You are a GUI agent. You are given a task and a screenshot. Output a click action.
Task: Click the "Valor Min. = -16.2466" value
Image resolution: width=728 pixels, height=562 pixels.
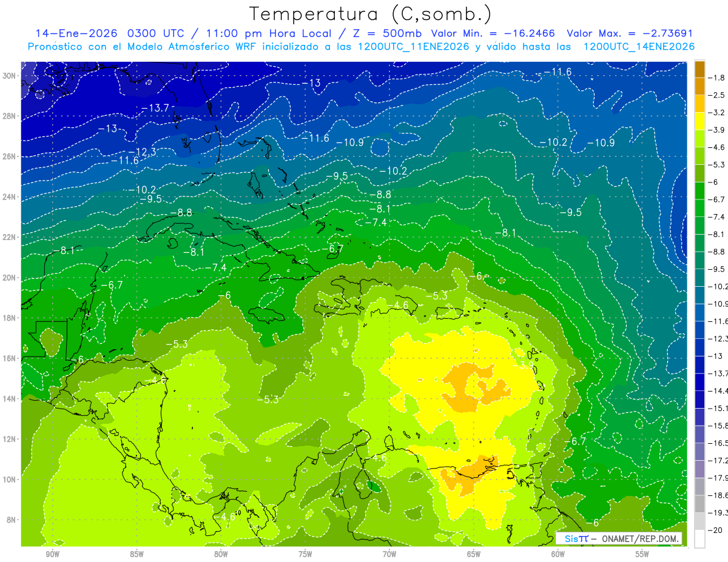(493, 33)
